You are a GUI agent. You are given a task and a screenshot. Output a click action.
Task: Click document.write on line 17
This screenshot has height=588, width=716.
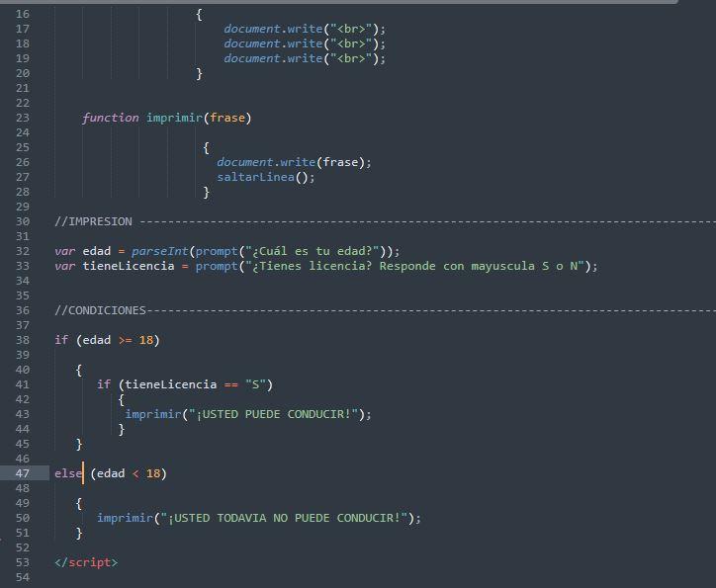(x=273, y=29)
